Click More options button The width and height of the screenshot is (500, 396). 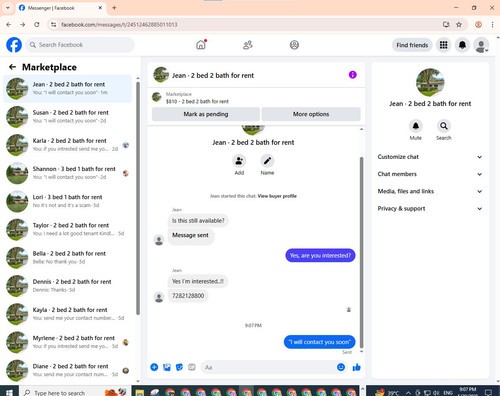[311, 114]
